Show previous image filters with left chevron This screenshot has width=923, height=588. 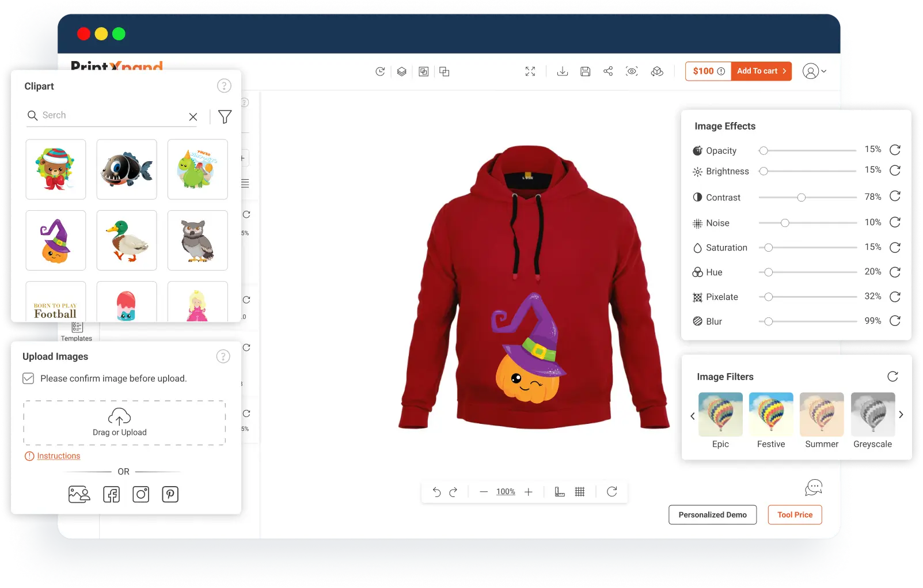693,416
